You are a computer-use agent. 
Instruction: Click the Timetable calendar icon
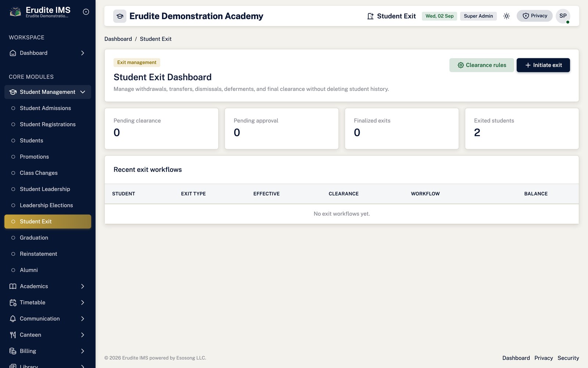coord(13,302)
